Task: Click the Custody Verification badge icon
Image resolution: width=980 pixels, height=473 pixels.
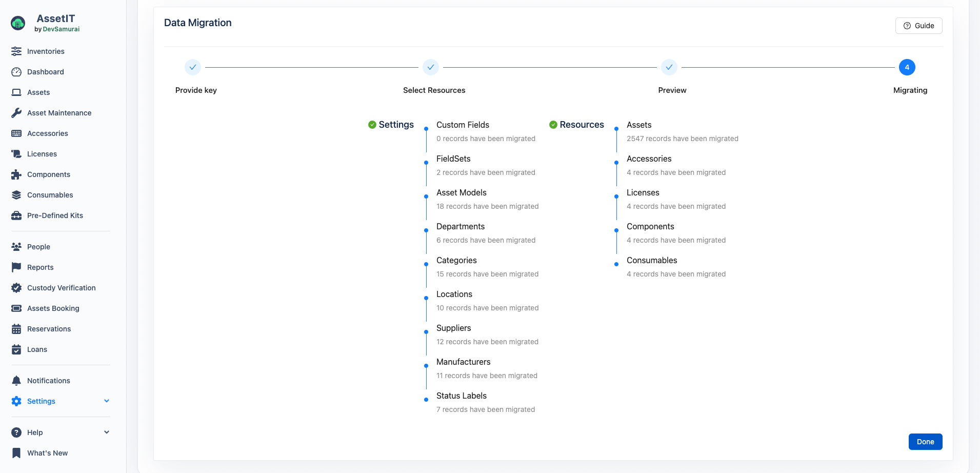Action: click(x=16, y=288)
